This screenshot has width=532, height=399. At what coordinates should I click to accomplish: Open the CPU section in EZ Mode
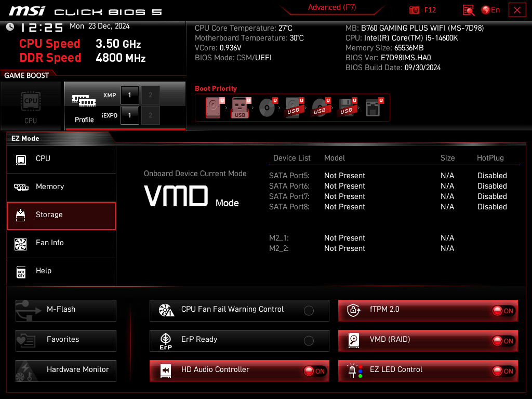tap(61, 159)
